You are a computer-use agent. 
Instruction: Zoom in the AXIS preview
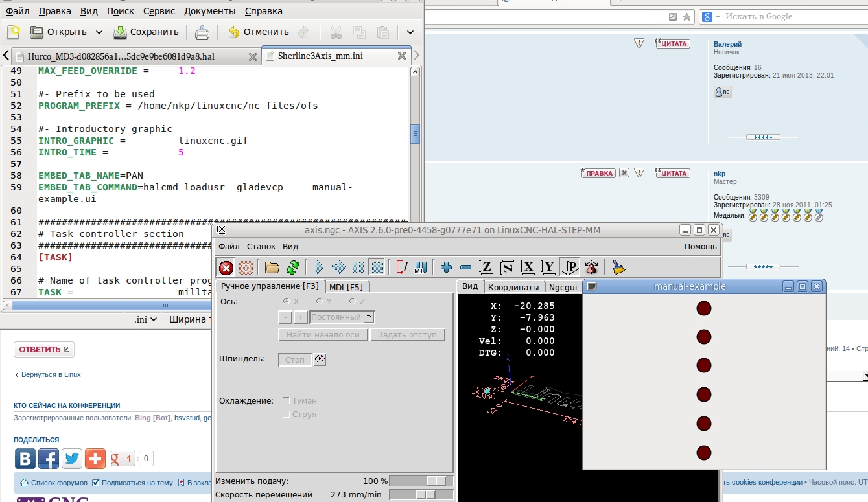point(446,268)
